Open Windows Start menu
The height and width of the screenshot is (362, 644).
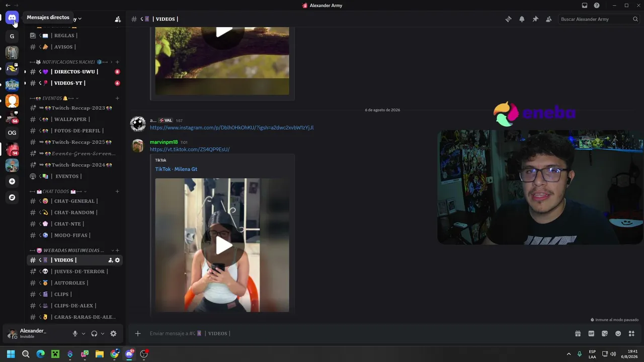pos(11,354)
